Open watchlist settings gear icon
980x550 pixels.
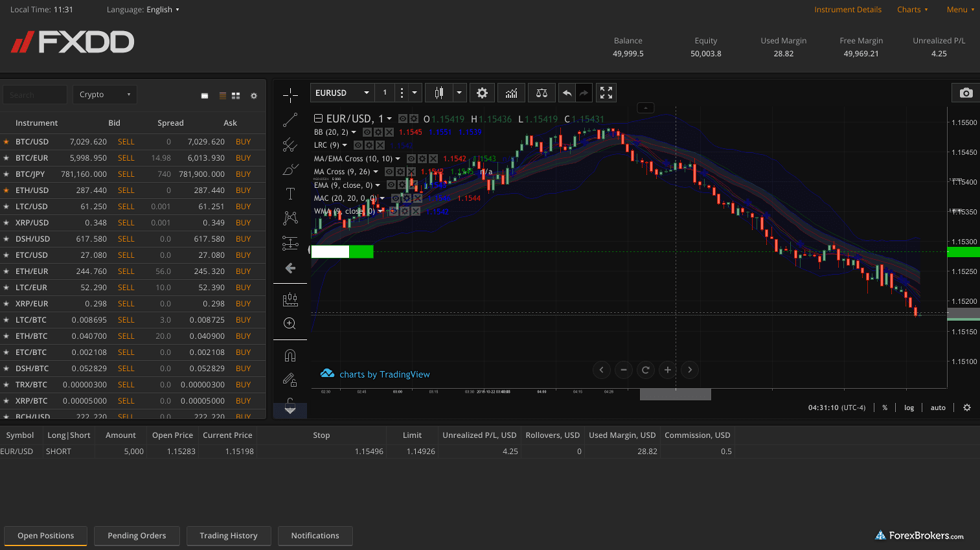[x=254, y=96]
